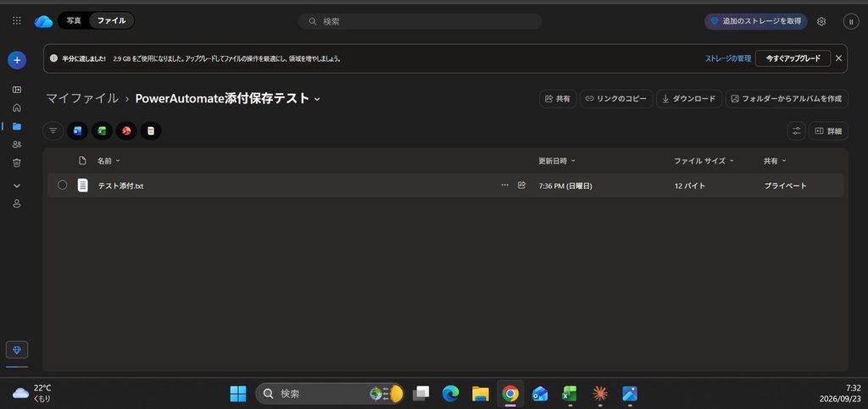Screen dimensions: 868x409
Task: Expand the PowerAutomate添付保存テスト folder dropdown
Action: pyautogui.click(x=317, y=99)
